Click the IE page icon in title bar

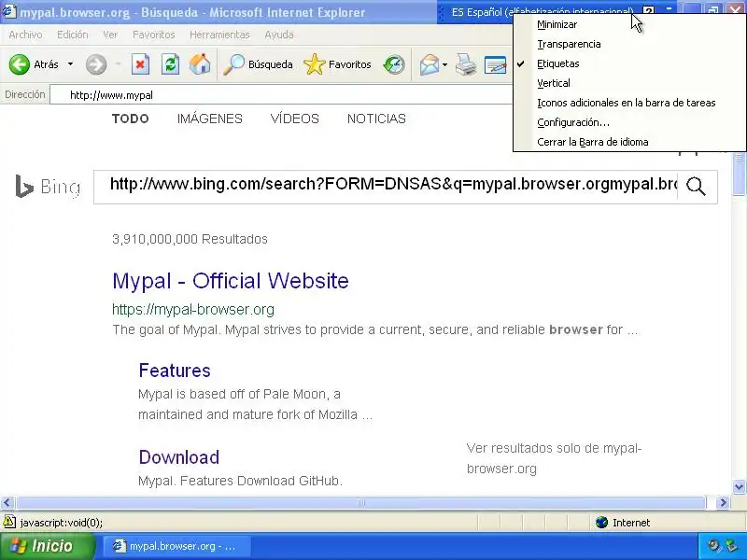coord(8,11)
